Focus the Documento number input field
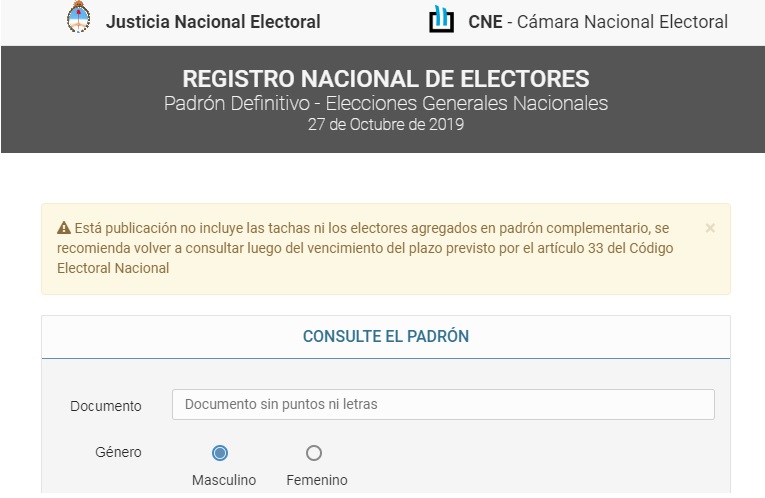 tap(443, 404)
